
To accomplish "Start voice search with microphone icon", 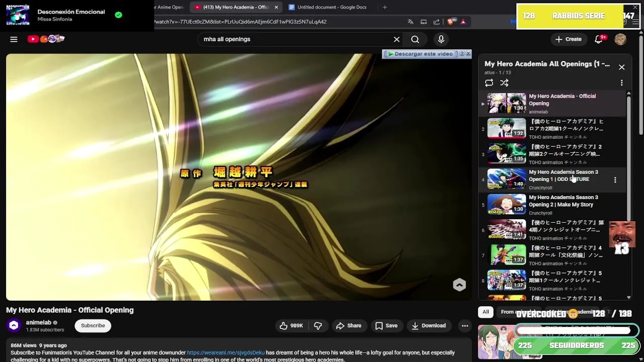I will point(441,39).
